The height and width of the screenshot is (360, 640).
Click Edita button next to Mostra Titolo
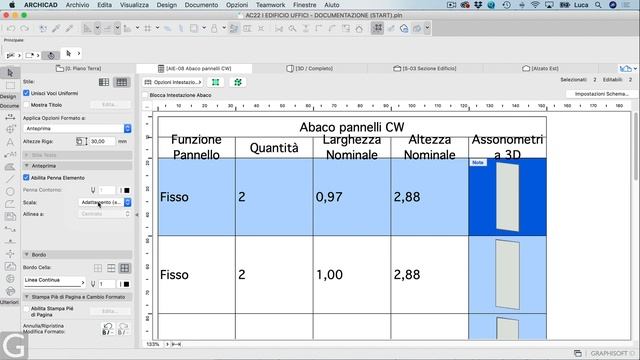(x=109, y=105)
